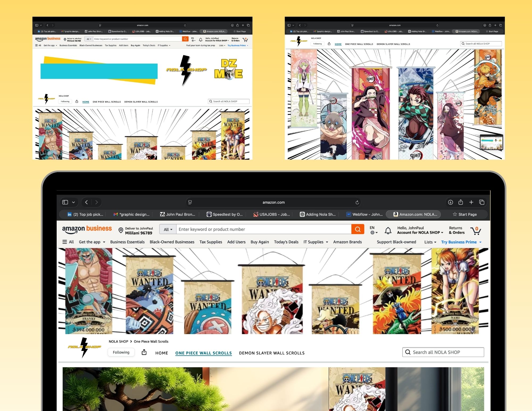Image resolution: width=532 pixels, height=411 pixels.
Task: Click Safari downloads icon
Action: [x=450, y=202]
